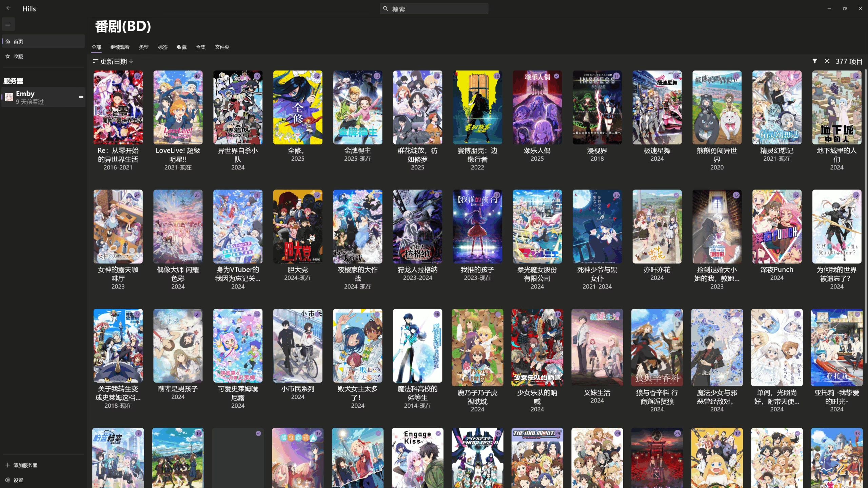Open settings gear icon
The height and width of the screenshot is (488, 868).
(x=8, y=480)
